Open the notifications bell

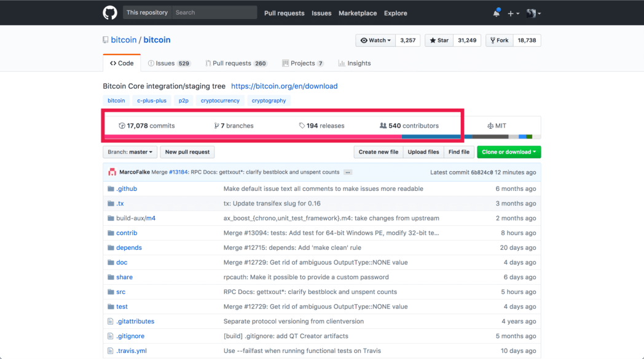tap(497, 13)
